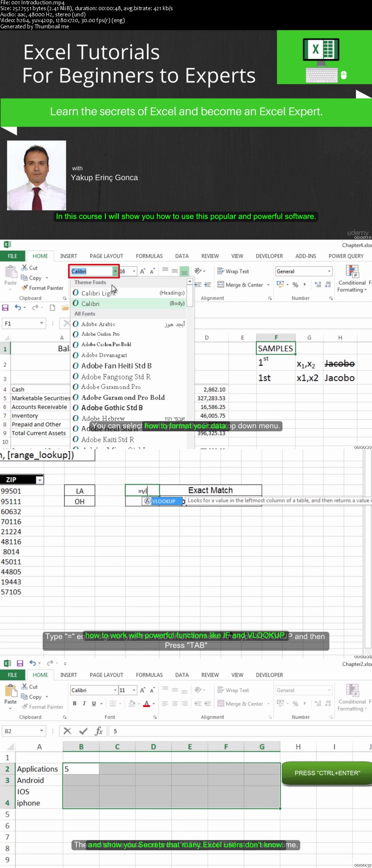372x868 pixels.
Task: Click Increase Font Size in Chapter4 ribbon
Action: point(143,271)
